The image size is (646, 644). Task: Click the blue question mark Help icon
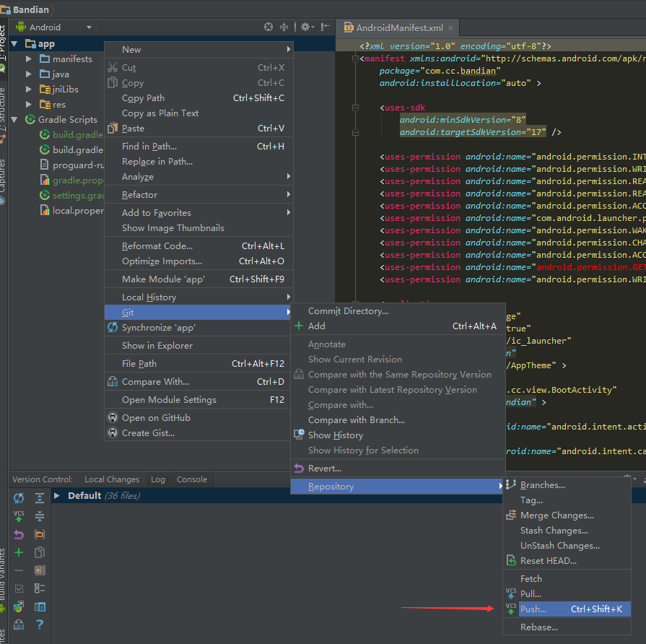point(40,625)
